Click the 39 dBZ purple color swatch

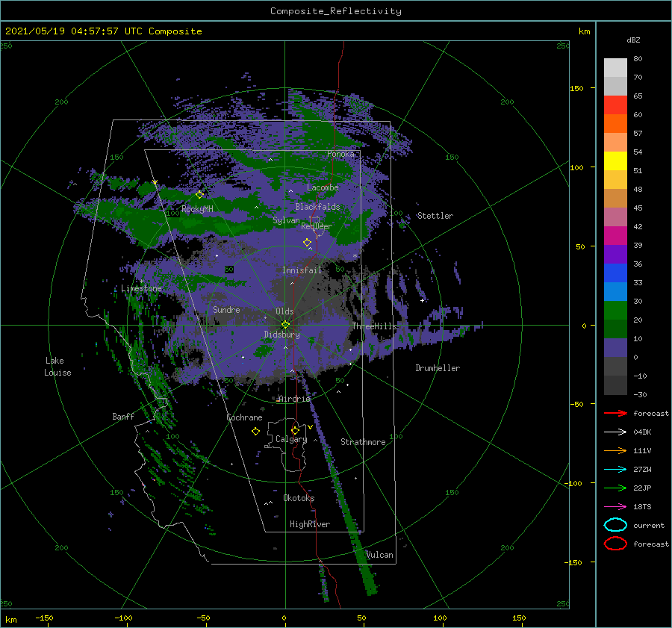point(615,254)
